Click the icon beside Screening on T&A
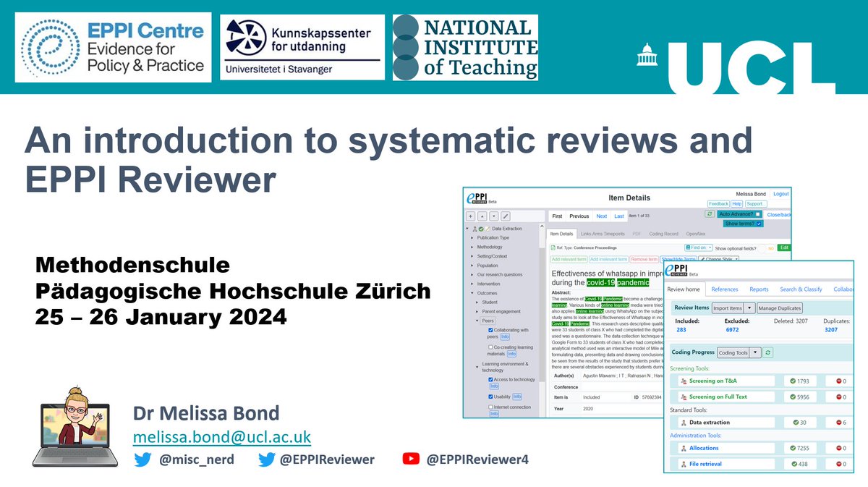The height and width of the screenshot is (487, 868). [x=684, y=381]
